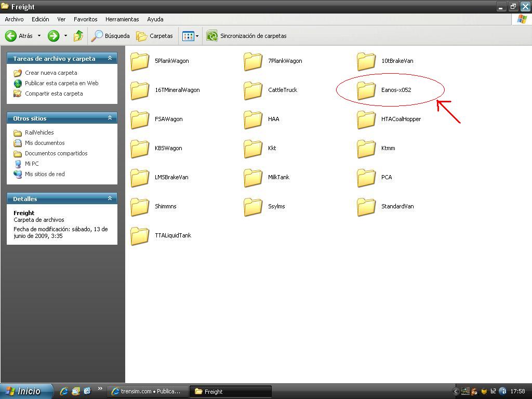Switch to trensim.com taskbar window
The image size is (532, 399).
(x=147, y=391)
